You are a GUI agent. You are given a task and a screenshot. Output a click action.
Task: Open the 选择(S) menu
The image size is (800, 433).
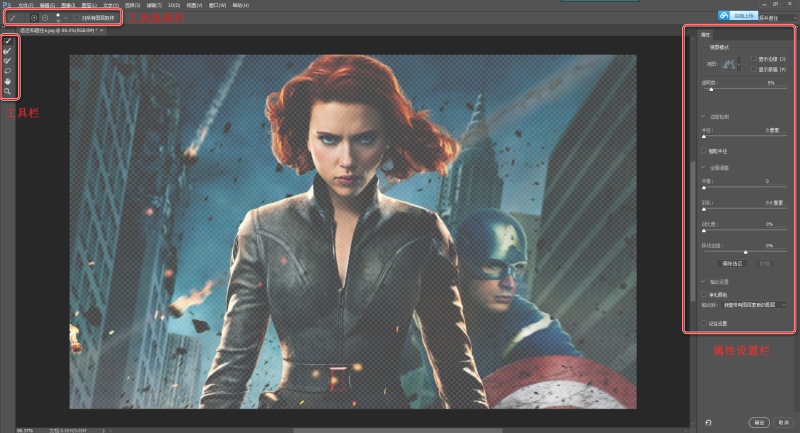click(131, 5)
